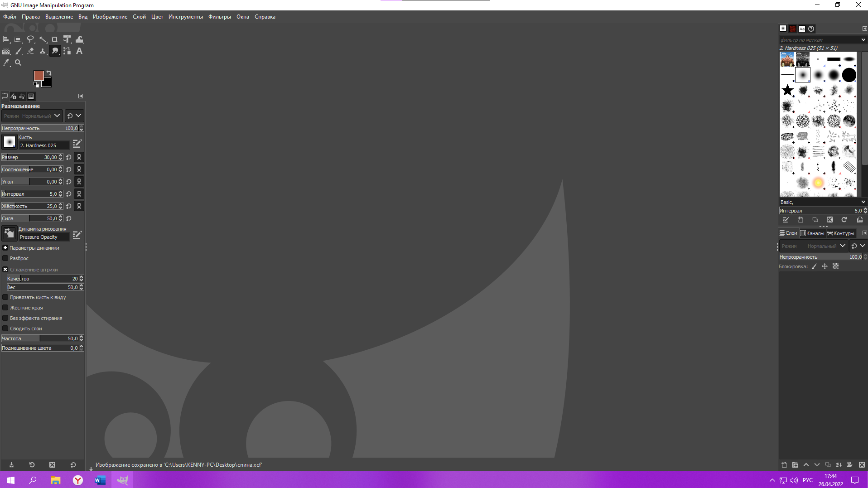Expand Параметры динамики section
Image resolution: width=868 pixels, height=488 pixels.
pyautogui.click(x=5, y=248)
